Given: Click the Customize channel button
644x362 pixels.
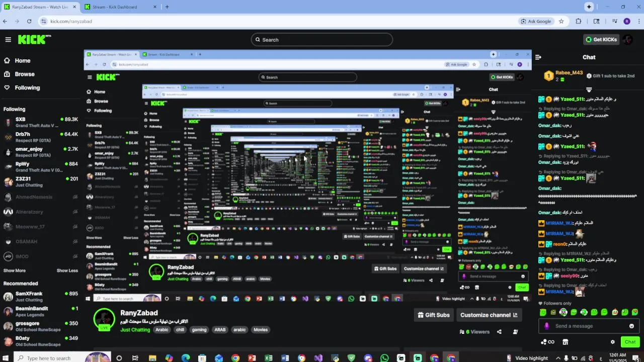Looking at the screenshot, I should 489,315.
